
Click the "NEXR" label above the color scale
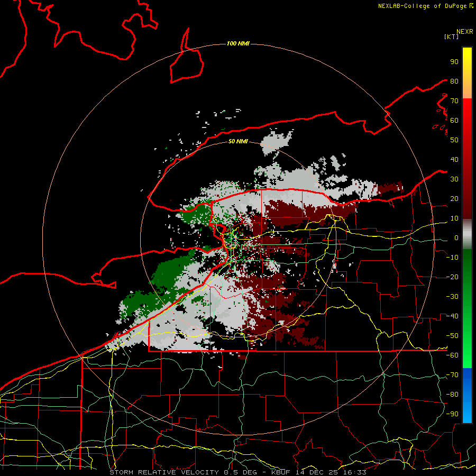[x=465, y=32]
